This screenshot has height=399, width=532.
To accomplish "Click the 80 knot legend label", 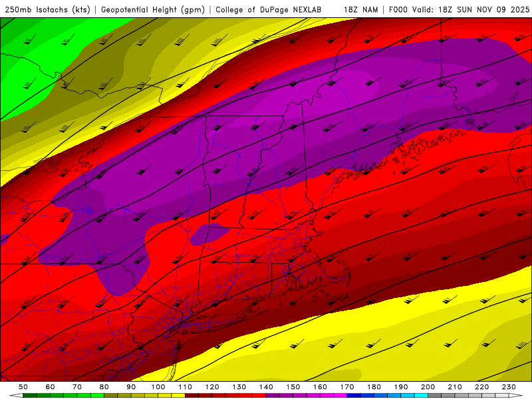I will 104,387.
